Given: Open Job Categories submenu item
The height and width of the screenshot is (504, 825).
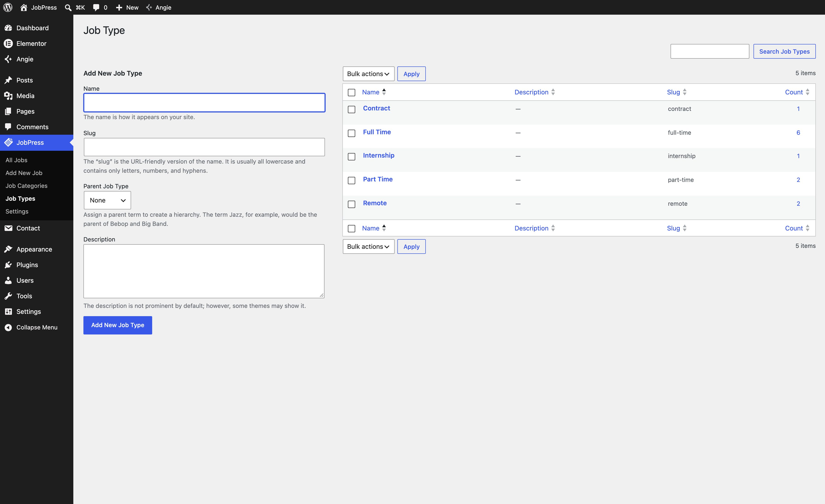Looking at the screenshot, I should pos(26,186).
